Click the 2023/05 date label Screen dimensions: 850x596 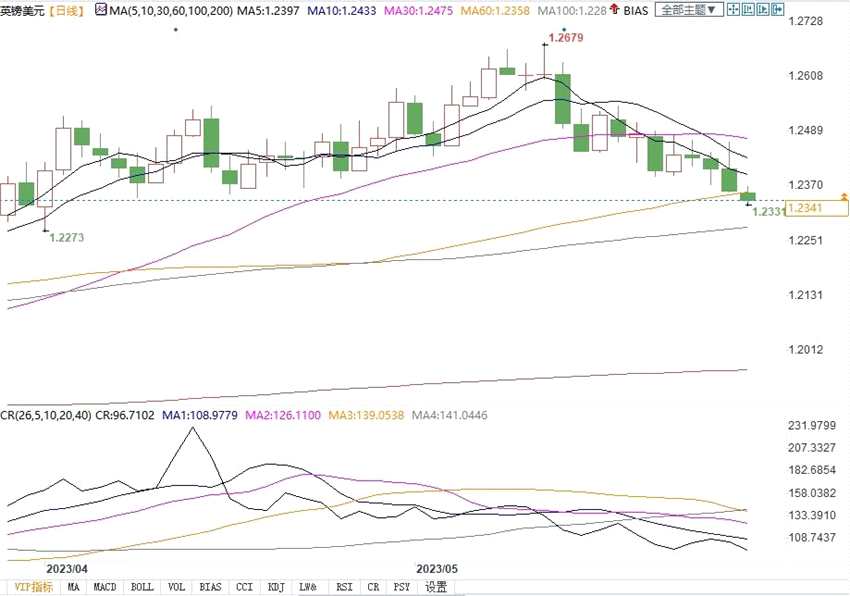[437, 569]
